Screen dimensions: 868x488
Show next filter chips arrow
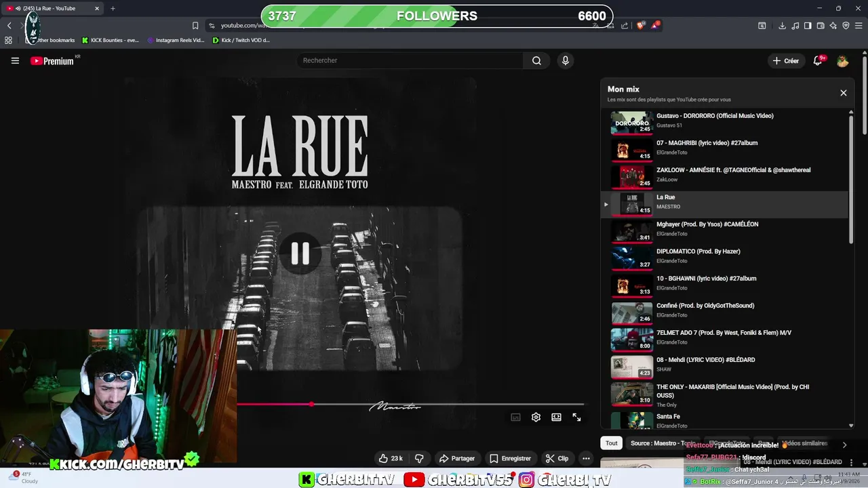point(844,445)
